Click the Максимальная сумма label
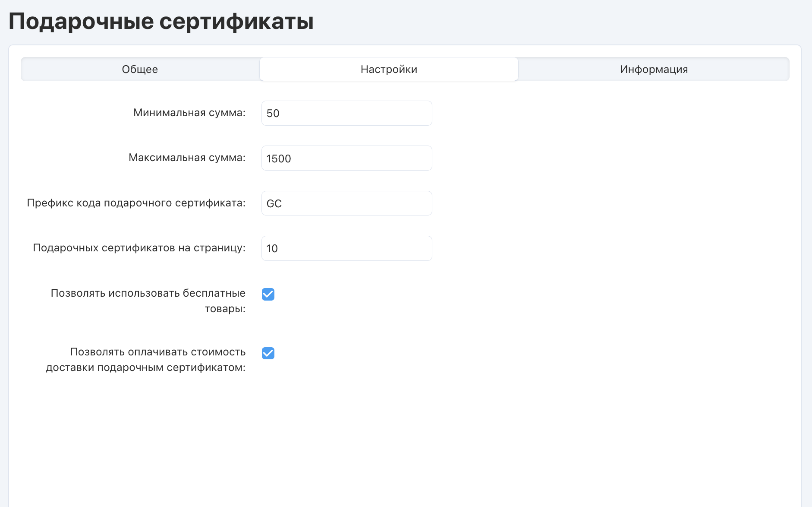The image size is (812, 507). point(187,158)
